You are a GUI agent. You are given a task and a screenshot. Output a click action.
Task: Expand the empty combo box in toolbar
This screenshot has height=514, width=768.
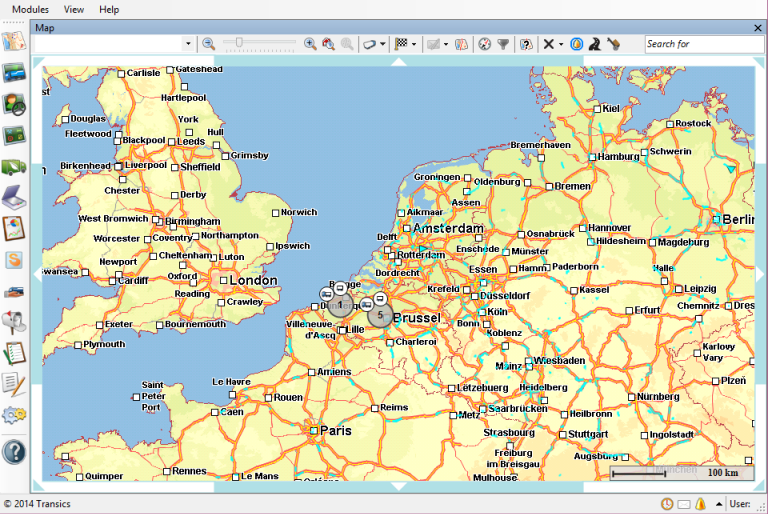coord(187,44)
